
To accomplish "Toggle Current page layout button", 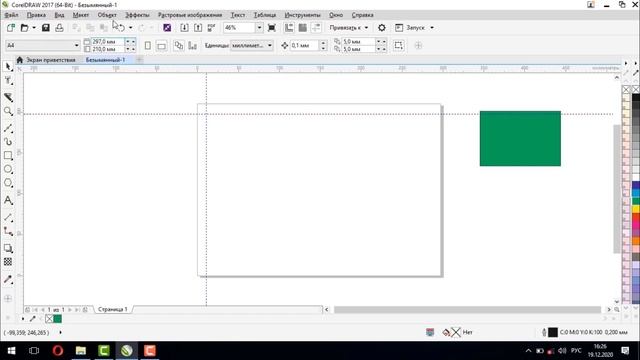I will click(192, 45).
